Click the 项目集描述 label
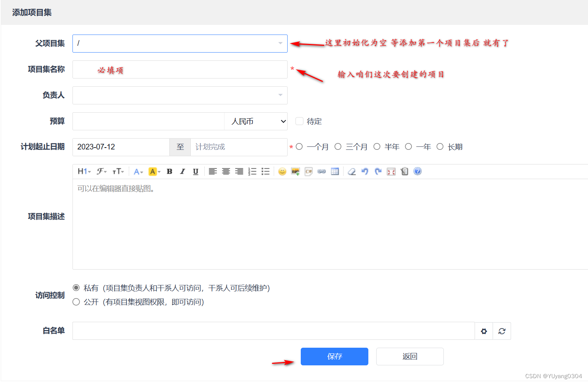 (46, 216)
